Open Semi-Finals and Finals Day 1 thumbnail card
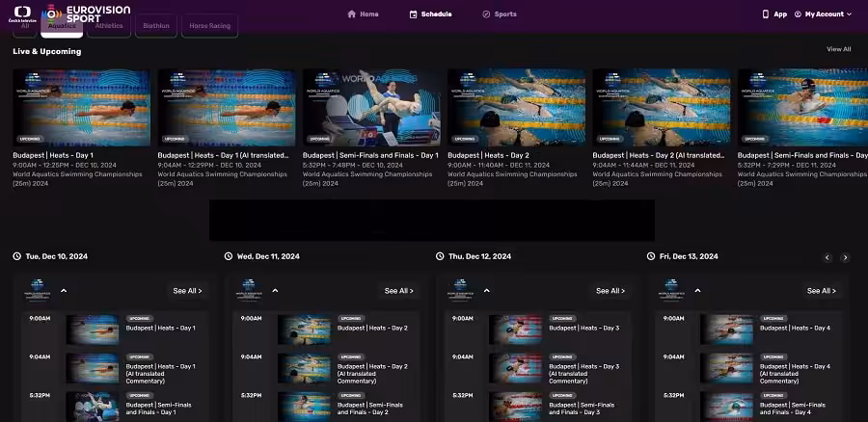This screenshot has width=868, height=422. [x=371, y=107]
